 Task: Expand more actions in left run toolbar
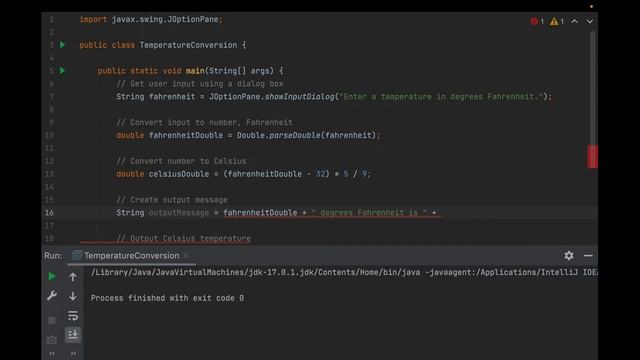coord(52,353)
